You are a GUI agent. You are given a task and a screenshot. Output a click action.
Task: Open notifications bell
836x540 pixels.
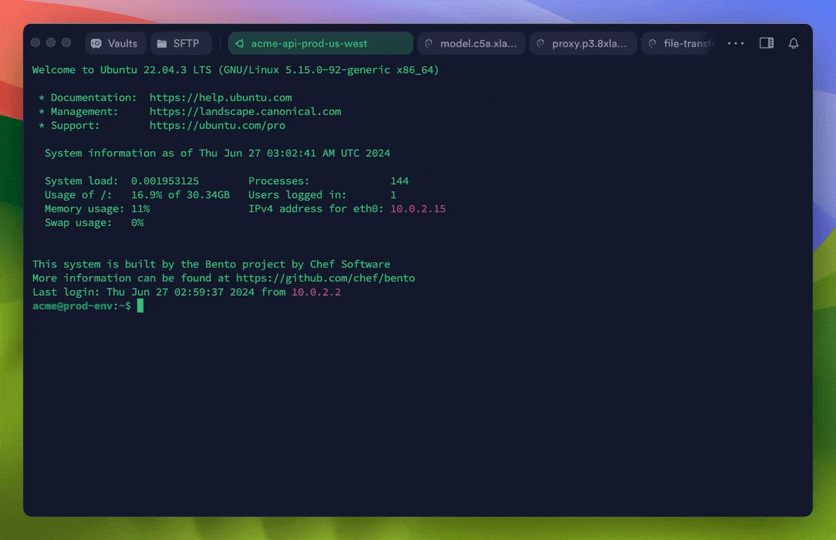click(x=793, y=44)
